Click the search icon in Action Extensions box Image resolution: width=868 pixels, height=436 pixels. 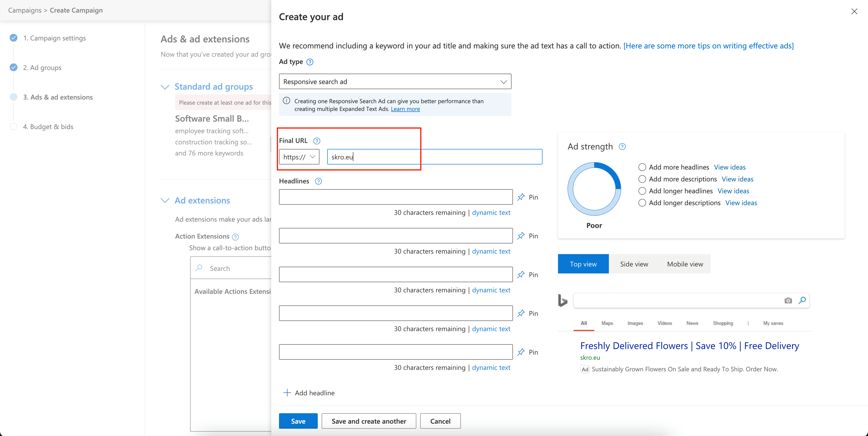(199, 268)
